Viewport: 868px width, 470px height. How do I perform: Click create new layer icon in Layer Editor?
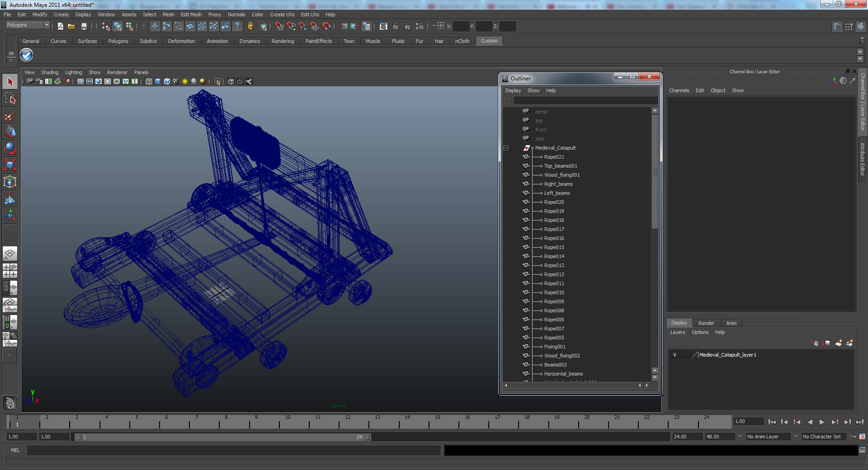point(838,343)
